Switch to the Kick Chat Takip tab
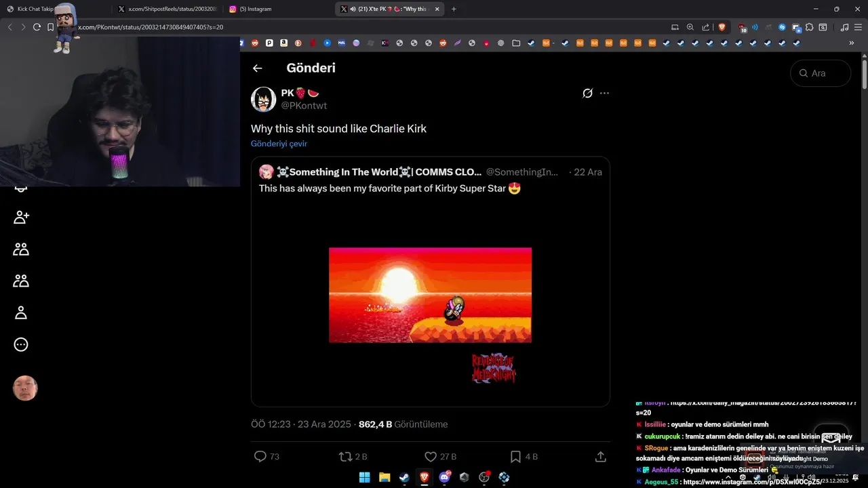This screenshot has width=868, height=488. coord(54,9)
